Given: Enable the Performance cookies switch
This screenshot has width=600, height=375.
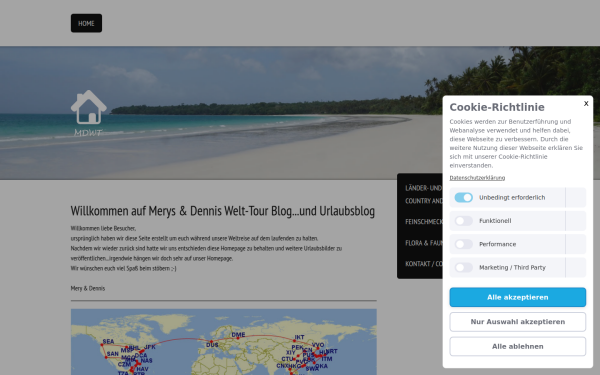Looking at the screenshot, I should point(463,244).
